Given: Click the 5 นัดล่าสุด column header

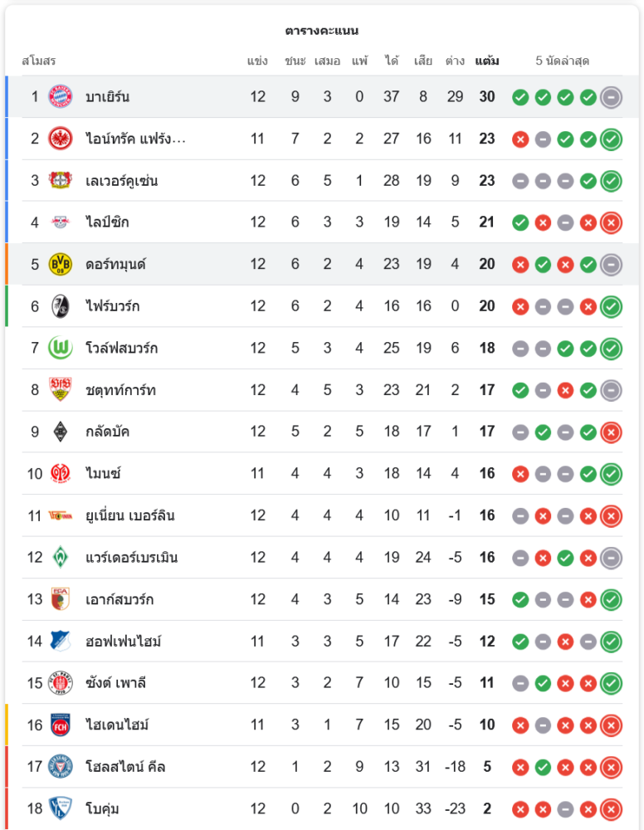Looking at the screenshot, I should click(x=563, y=61).
